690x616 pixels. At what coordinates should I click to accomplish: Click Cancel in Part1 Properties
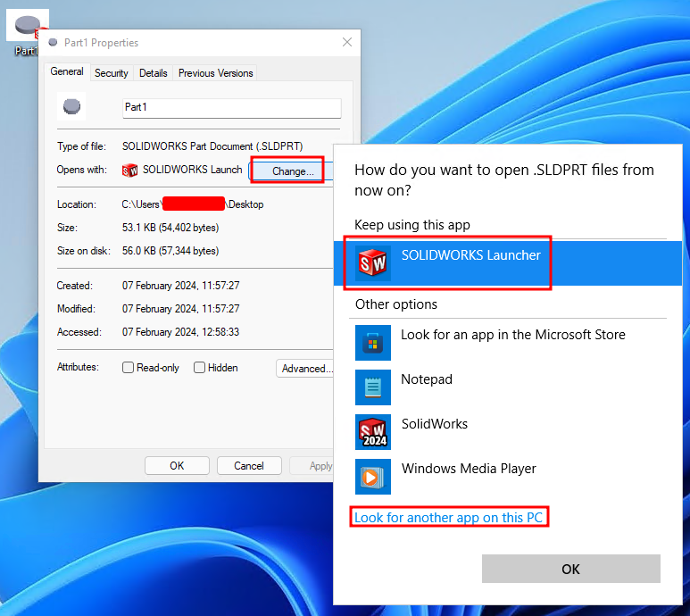click(249, 465)
